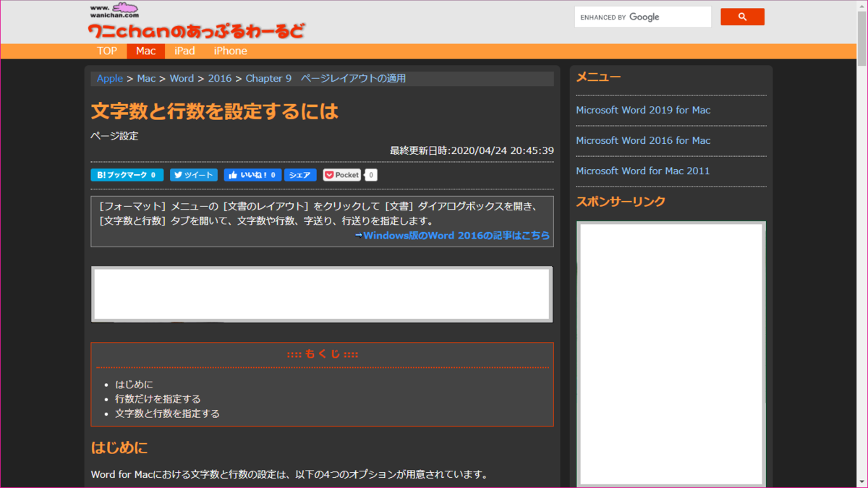Focus the Google custom search field

[643, 17]
